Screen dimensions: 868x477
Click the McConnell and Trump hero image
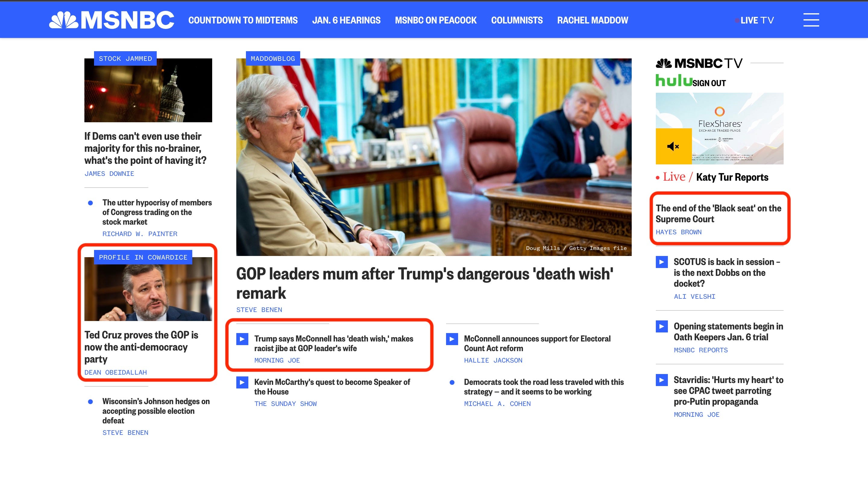point(434,157)
